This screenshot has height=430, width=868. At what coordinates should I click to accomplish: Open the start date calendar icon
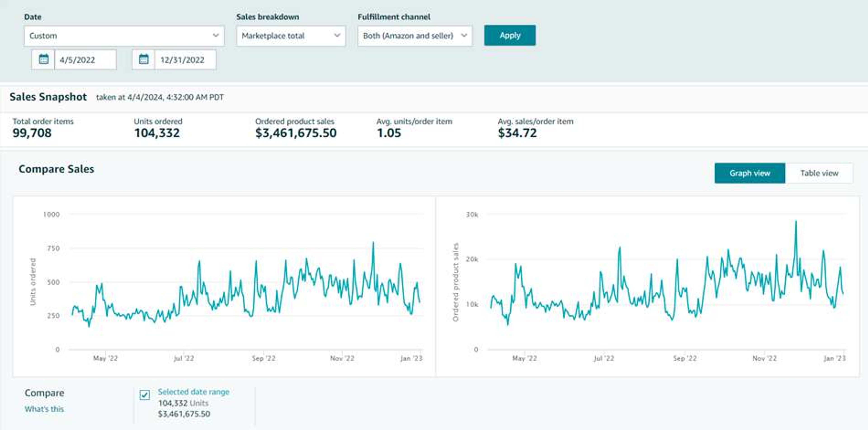(43, 60)
